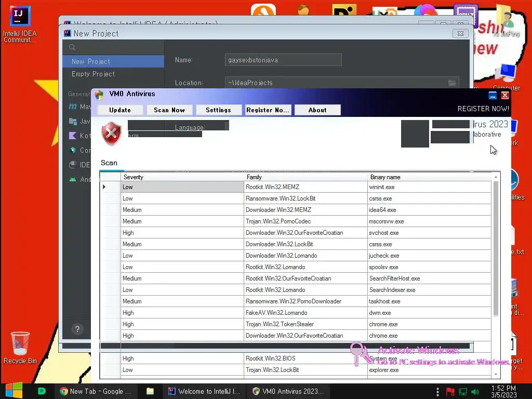Click the volume speaker tray icon
The width and height of the screenshot is (532, 399).
[x=475, y=392]
